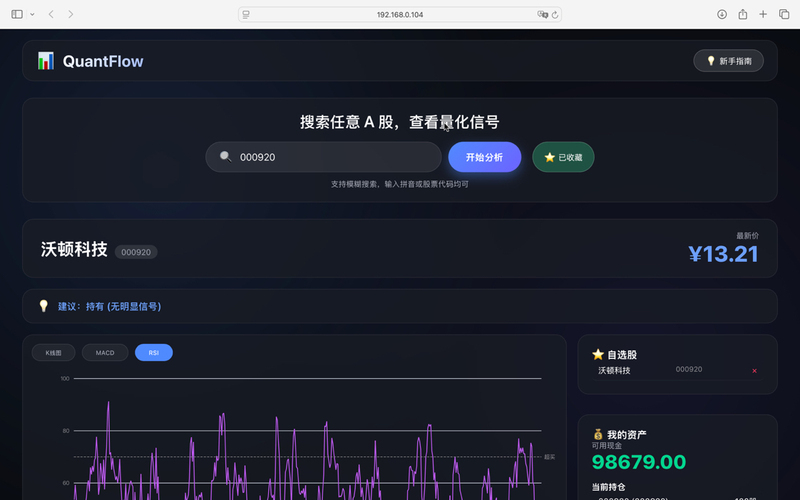Open a new tab with plus icon
This screenshot has width=800, height=500.
[x=763, y=14]
